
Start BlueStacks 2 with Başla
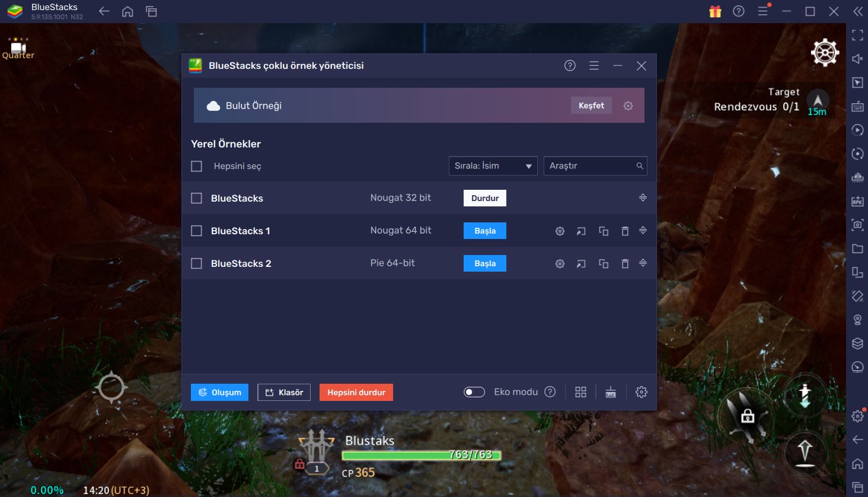pos(485,263)
